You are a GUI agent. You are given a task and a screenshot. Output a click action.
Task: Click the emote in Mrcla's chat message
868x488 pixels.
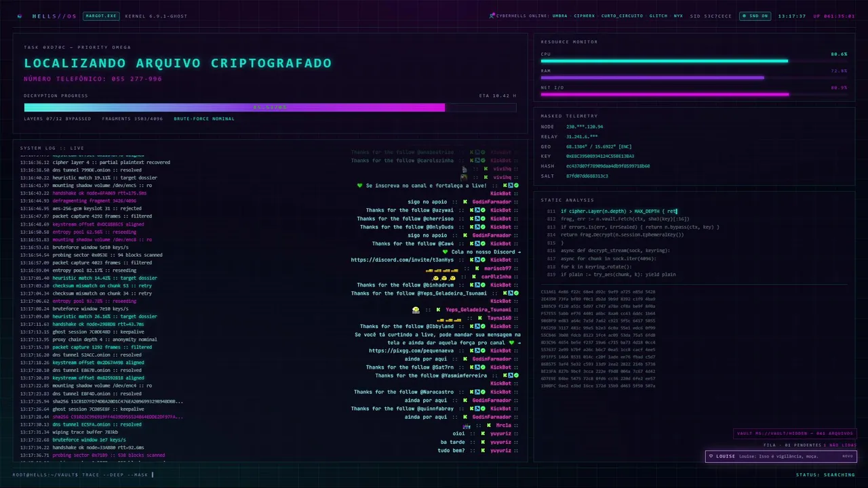click(467, 426)
